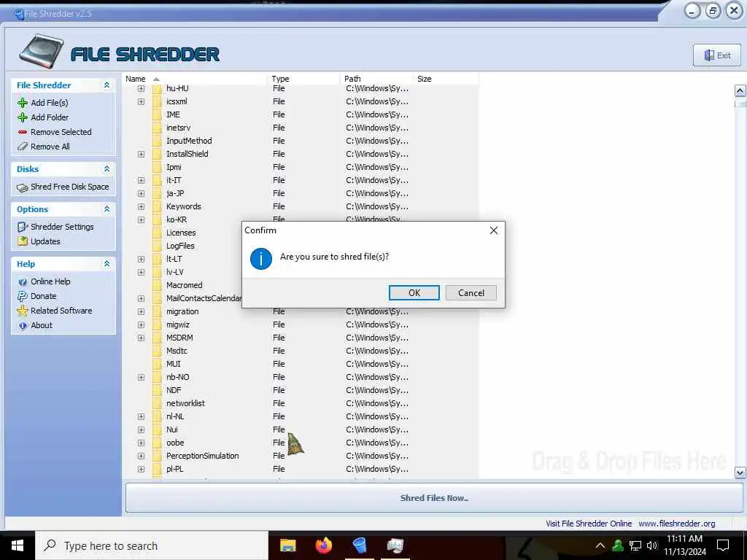Expand the migration folder node
This screenshot has height=560, width=747.
pyautogui.click(x=141, y=311)
